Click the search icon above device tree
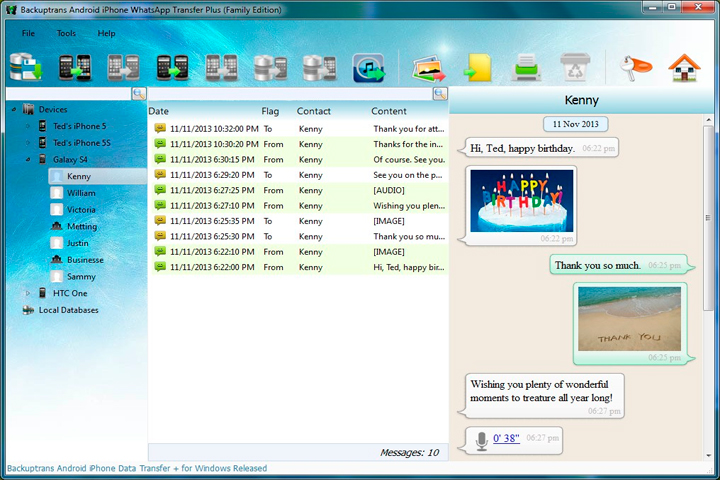 tap(139, 94)
